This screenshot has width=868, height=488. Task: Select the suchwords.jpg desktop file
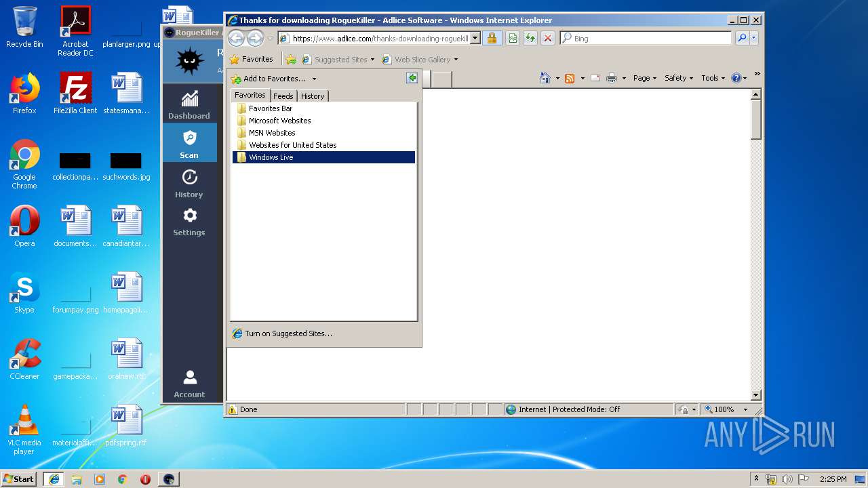click(126, 166)
